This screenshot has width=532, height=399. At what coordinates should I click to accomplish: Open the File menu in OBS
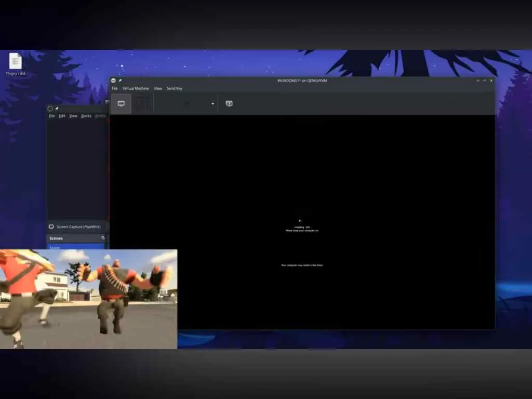51,116
